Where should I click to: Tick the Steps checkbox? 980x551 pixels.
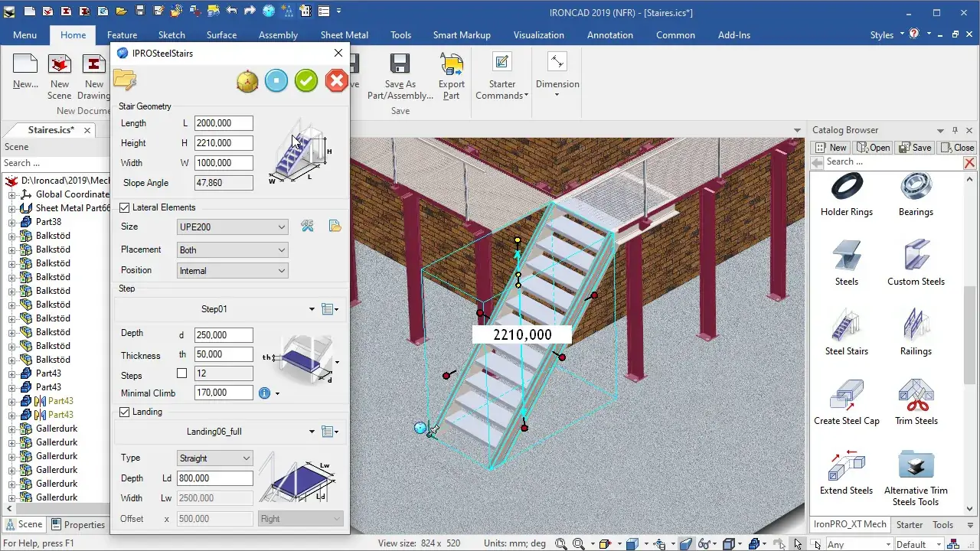pos(181,373)
